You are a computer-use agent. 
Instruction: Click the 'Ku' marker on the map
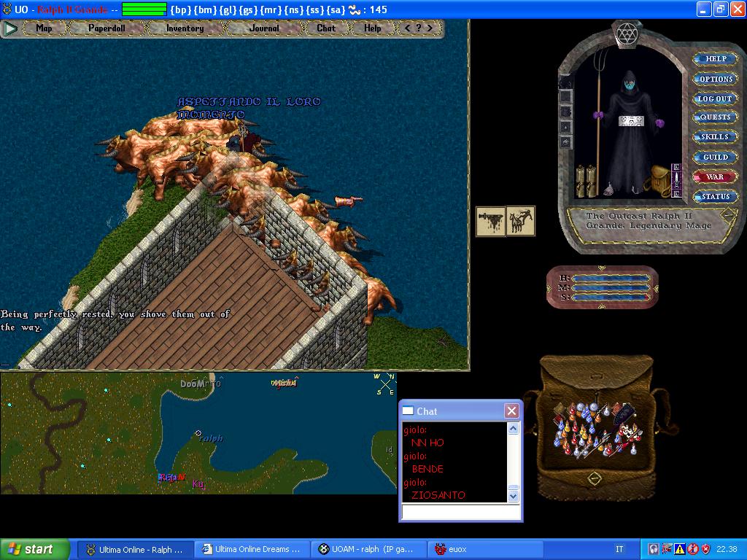tap(198, 484)
